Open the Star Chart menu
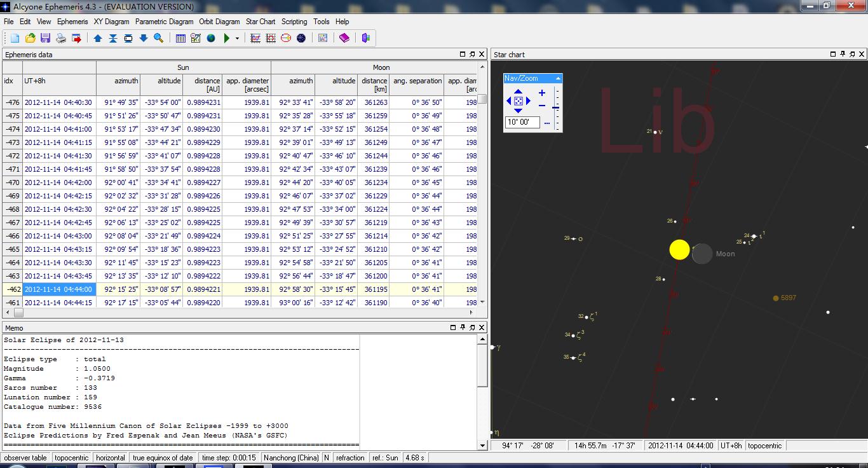 coord(261,22)
